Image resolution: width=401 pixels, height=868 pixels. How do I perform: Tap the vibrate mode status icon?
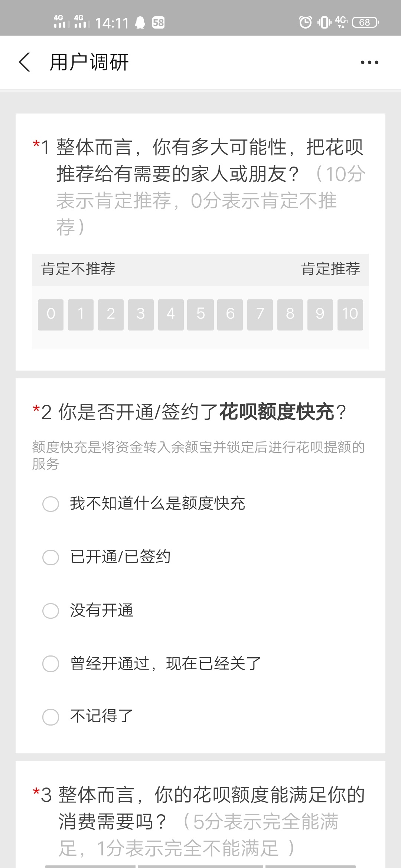324,22
